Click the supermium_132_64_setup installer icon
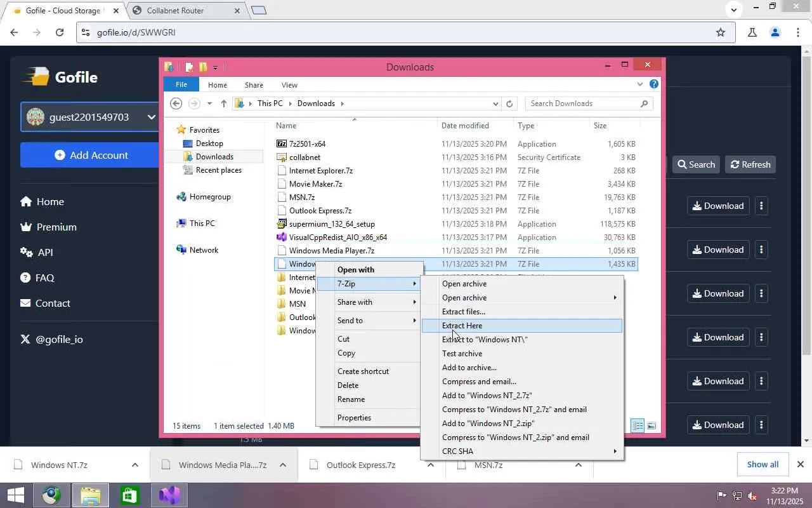Image resolution: width=812 pixels, height=508 pixels. click(x=282, y=224)
